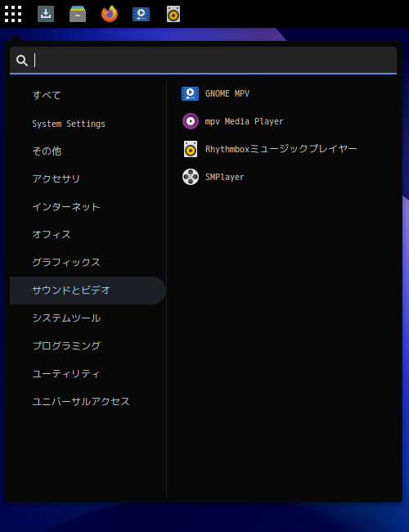Open the application grid menu button

[13, 14]
